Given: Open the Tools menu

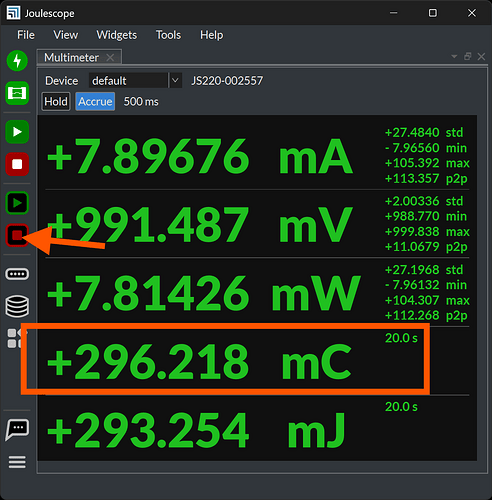Looking at the screenshot, I should coord(168,35).
